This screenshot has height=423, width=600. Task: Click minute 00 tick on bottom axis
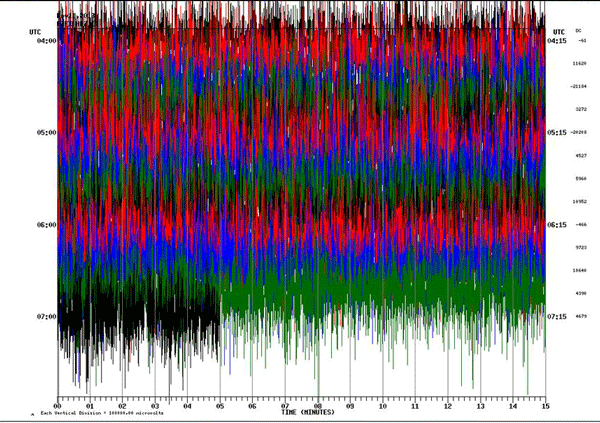[58, 406]
